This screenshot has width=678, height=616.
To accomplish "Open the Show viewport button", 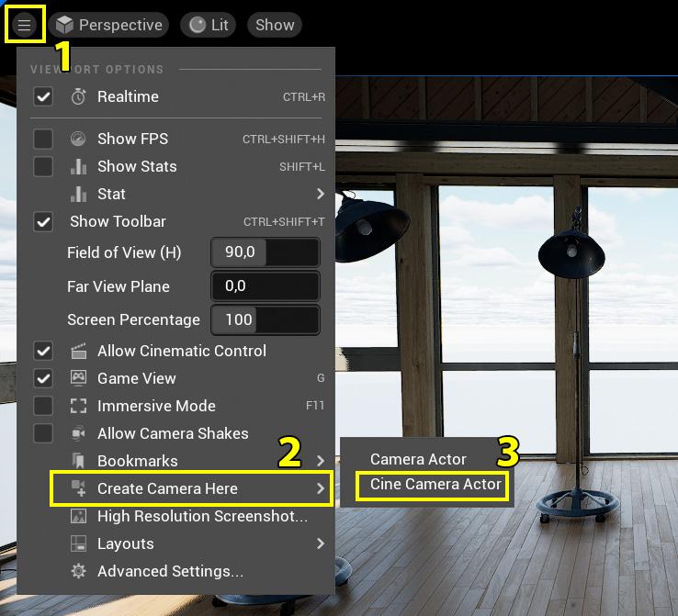I will [x=275, y=25].
